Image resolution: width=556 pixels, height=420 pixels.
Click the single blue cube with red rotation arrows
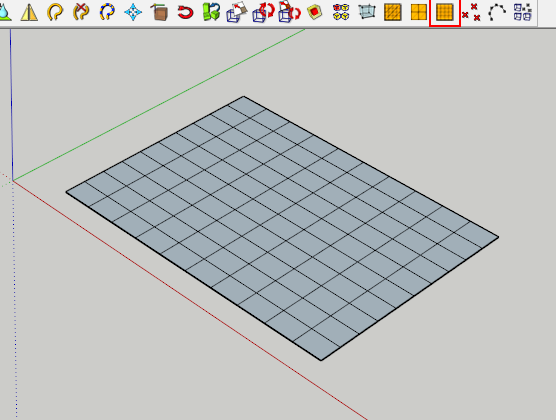tap(263, 12)
